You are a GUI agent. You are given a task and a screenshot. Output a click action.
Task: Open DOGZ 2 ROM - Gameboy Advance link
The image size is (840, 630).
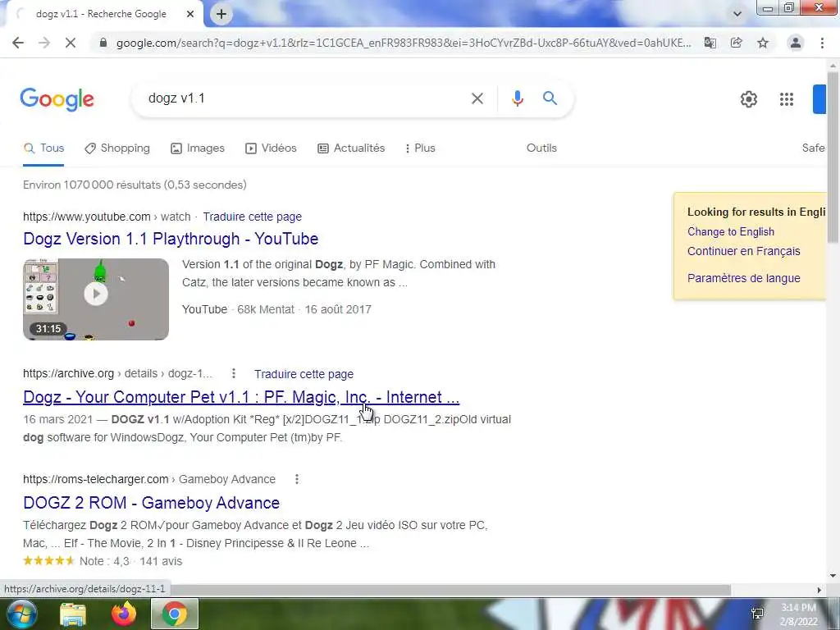coord(152,503)
